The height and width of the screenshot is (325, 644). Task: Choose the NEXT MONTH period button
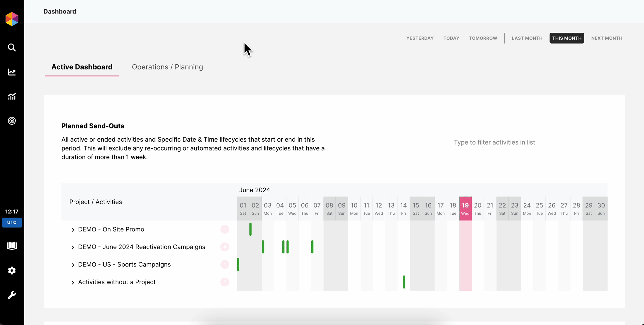click(x=607, y=38)
